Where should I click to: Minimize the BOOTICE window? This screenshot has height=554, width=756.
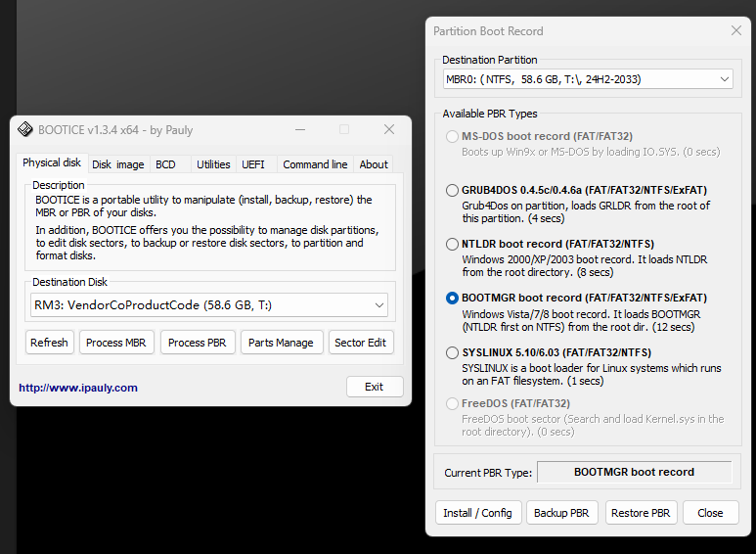tap(300, 129)
